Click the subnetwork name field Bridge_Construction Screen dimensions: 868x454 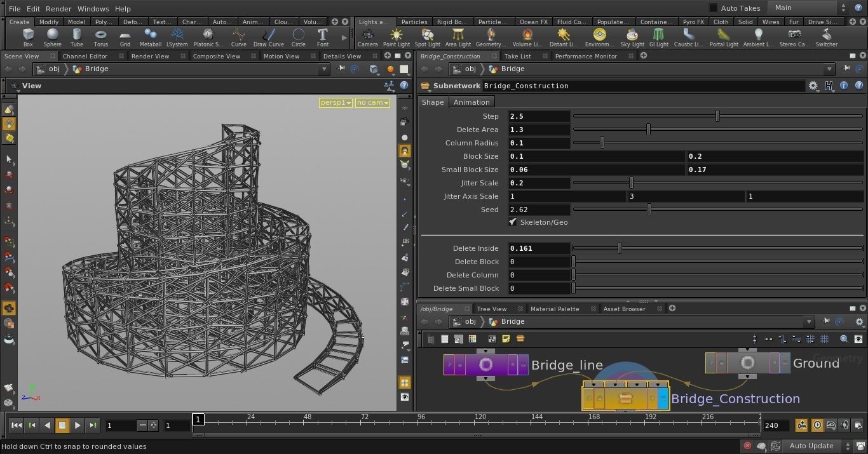tap(643, 86)
